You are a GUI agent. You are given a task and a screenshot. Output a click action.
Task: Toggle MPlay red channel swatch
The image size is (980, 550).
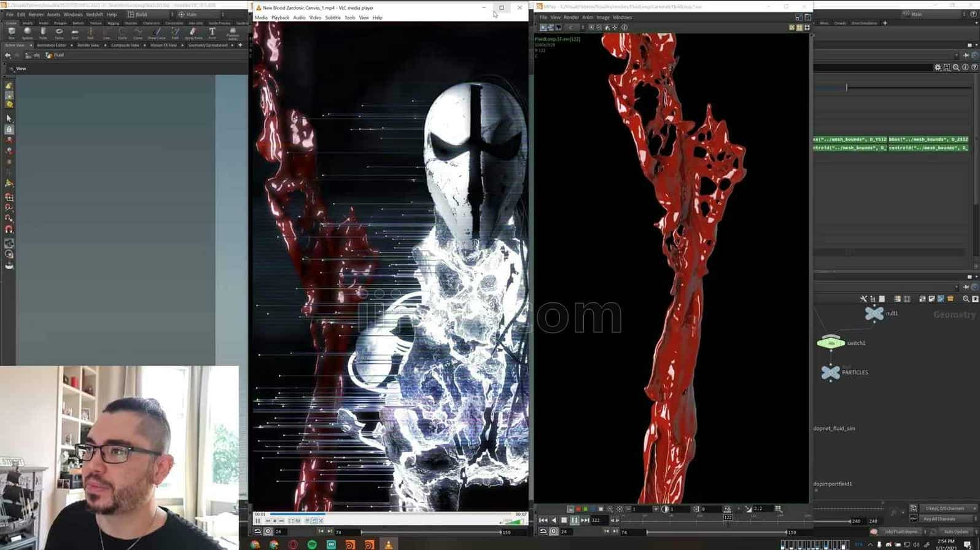coord(578,509)
